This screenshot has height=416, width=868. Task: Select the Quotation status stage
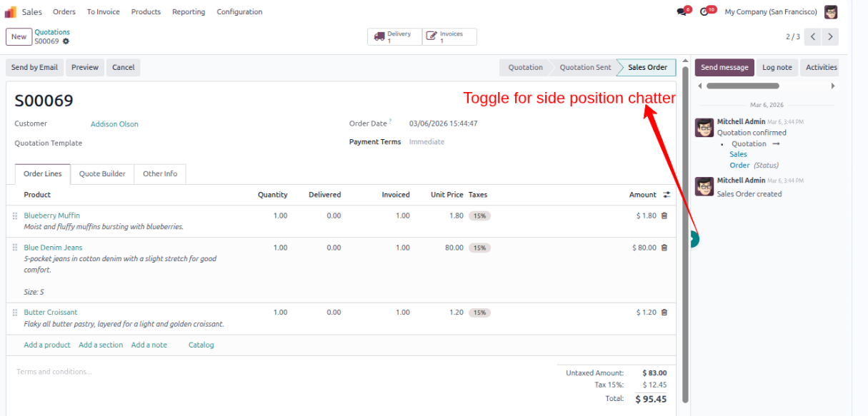[525, 67]
